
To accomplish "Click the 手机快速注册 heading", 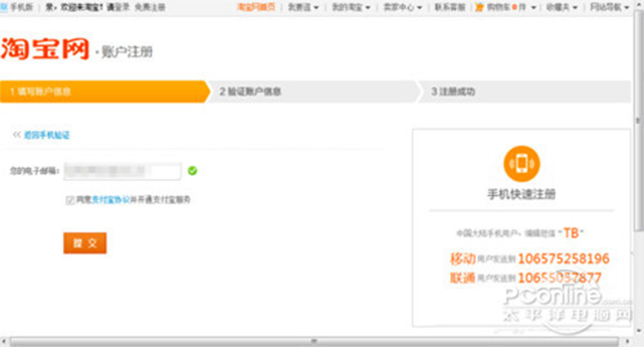I will click(x=521, y=194).
